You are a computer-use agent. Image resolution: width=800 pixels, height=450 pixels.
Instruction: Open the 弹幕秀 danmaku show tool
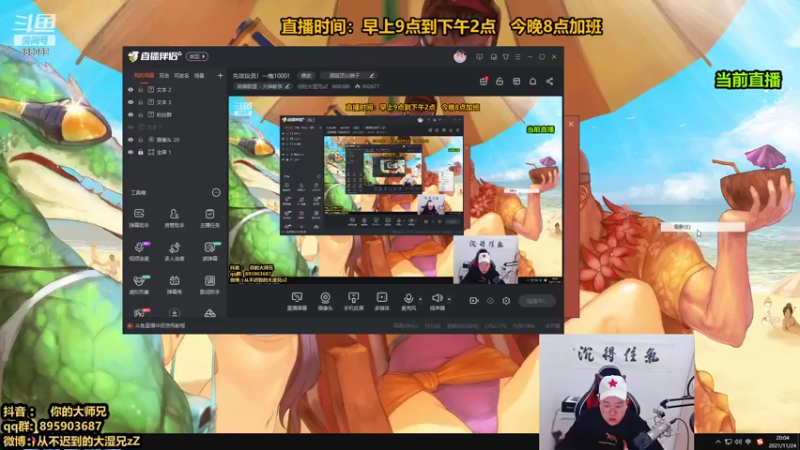pyautogui.click(x=174, y=285)
